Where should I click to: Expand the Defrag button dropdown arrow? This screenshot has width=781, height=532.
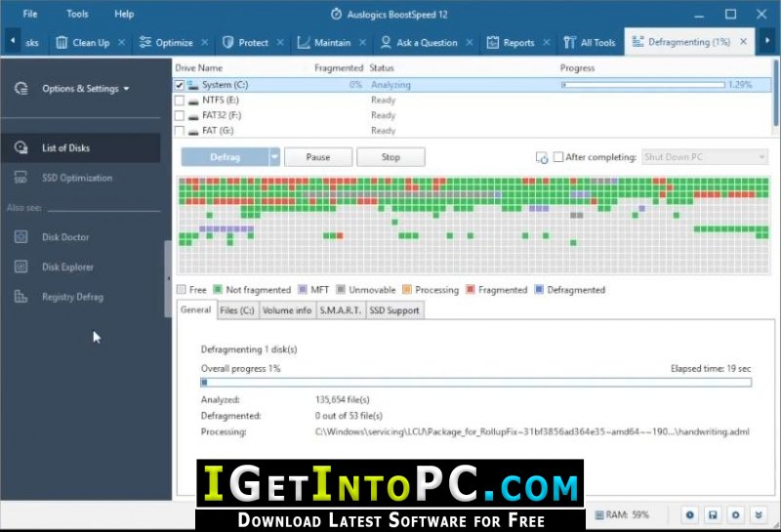pos(274,157)
